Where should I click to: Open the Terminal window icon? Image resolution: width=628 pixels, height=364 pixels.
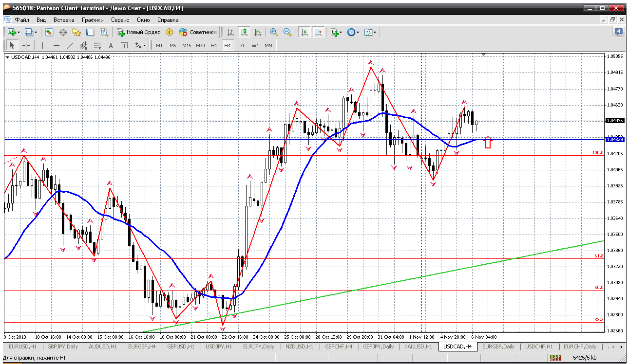pos(90,32)
